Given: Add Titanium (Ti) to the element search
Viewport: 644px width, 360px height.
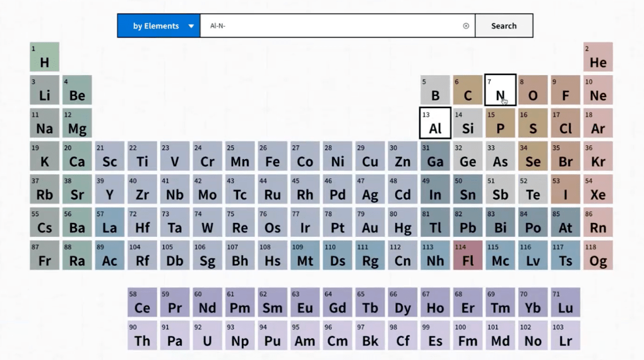Looking at the screenshot, I should coord(142,156).
